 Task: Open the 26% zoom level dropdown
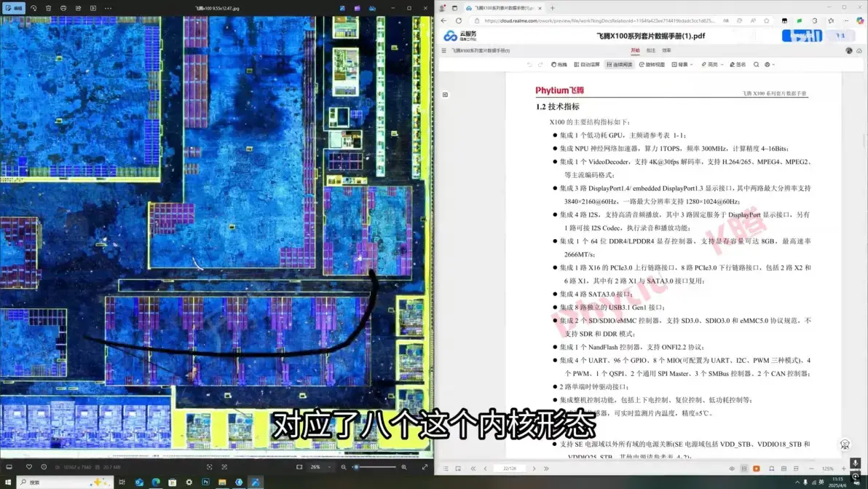click(320, 467)
